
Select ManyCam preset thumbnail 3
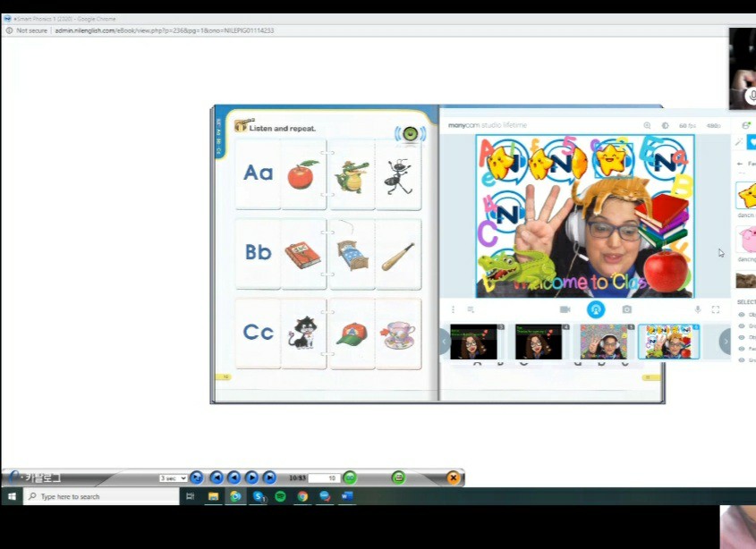[476, 342]
